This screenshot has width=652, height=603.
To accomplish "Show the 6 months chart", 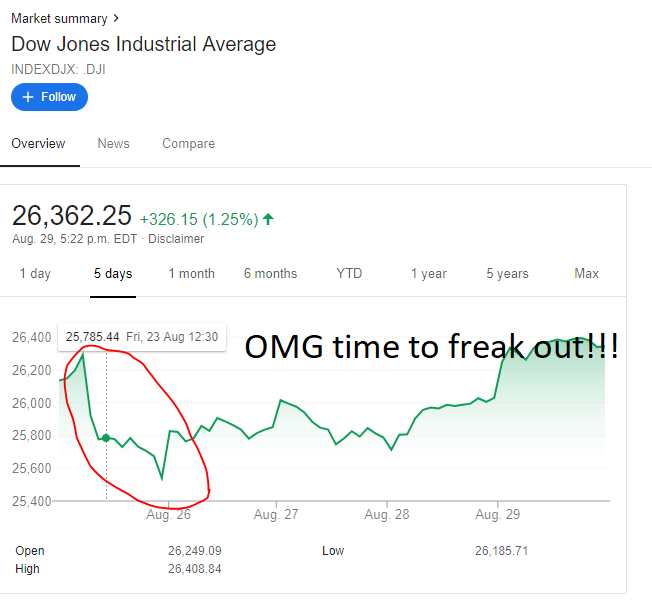I will pos(270,274).
